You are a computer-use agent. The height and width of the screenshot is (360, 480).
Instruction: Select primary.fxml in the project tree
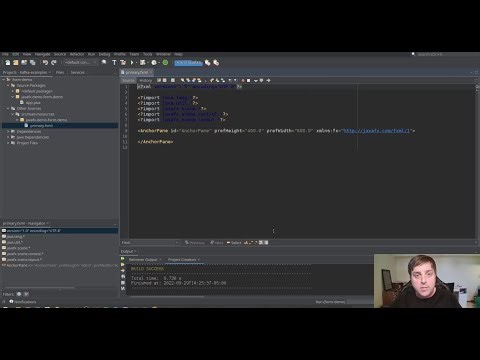(41, 126)
